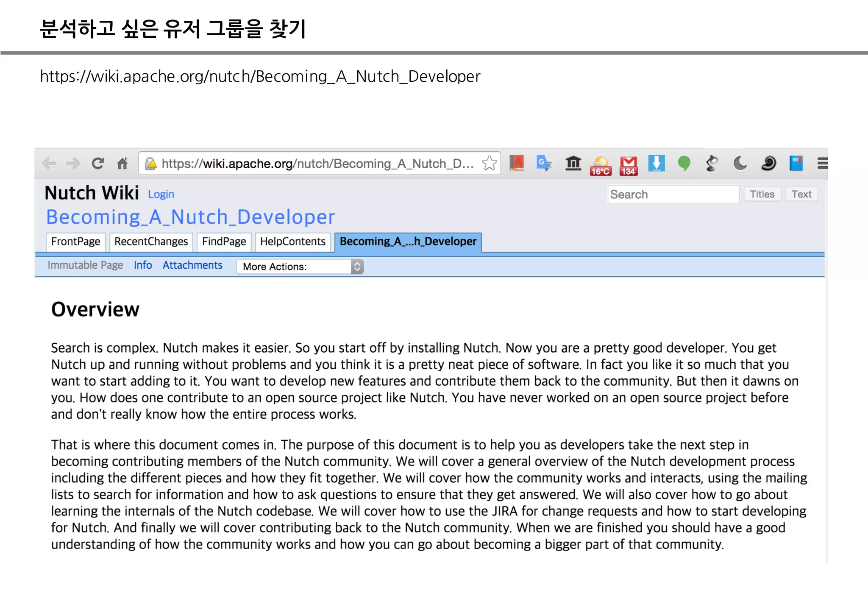Click the microscope extension icon
The height and width of the screenshot is (601, 868).
[x=712, y=163]
